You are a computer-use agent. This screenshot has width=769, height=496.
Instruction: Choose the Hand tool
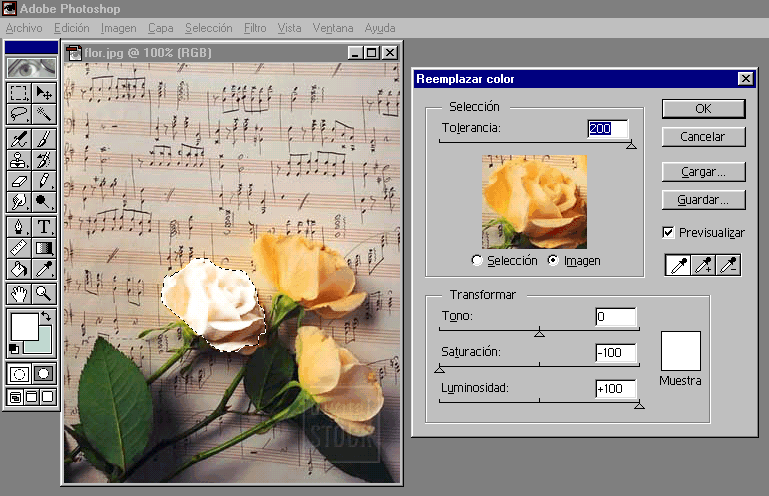(19, 292)
